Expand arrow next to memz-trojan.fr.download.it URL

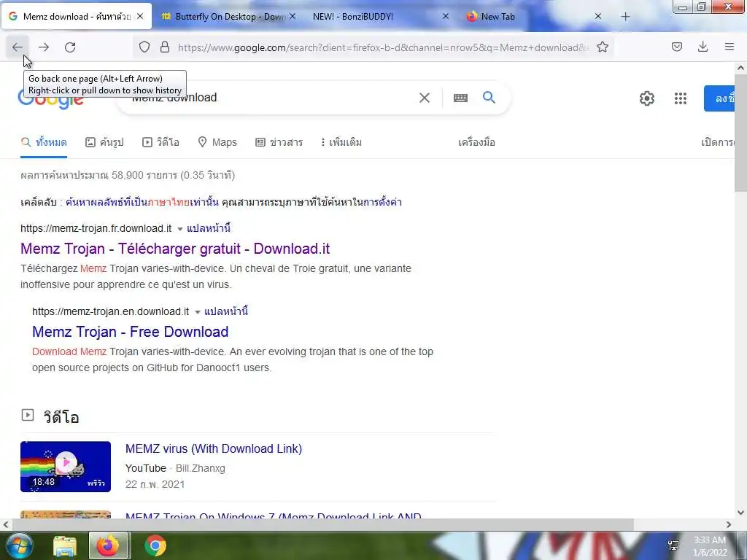point(180,229)
